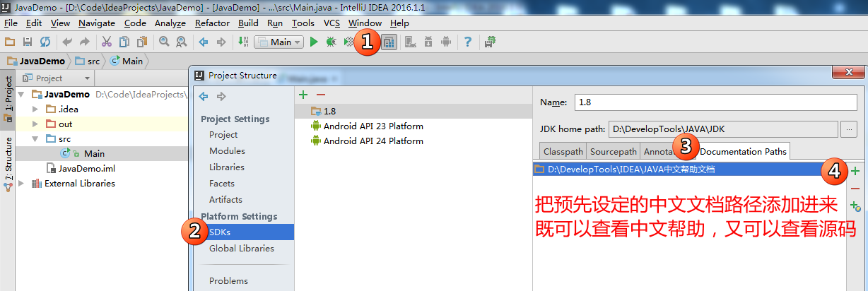The width and height of the screenshot is (868, 291).
Task: Open the Problems section
Action: pyautogui.click(x=228, y=280)
